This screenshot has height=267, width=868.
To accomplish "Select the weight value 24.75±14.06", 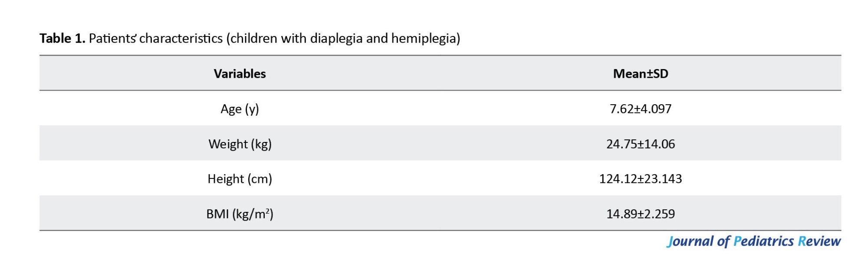I will [x=640, y=144].
